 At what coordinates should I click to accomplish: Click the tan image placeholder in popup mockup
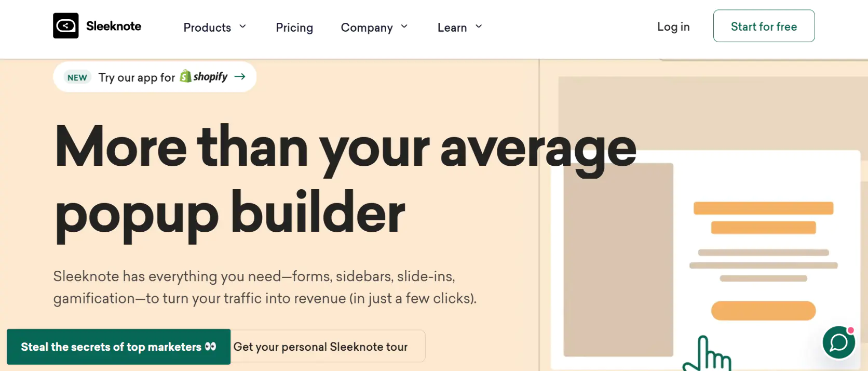click(x=618, y=260)
